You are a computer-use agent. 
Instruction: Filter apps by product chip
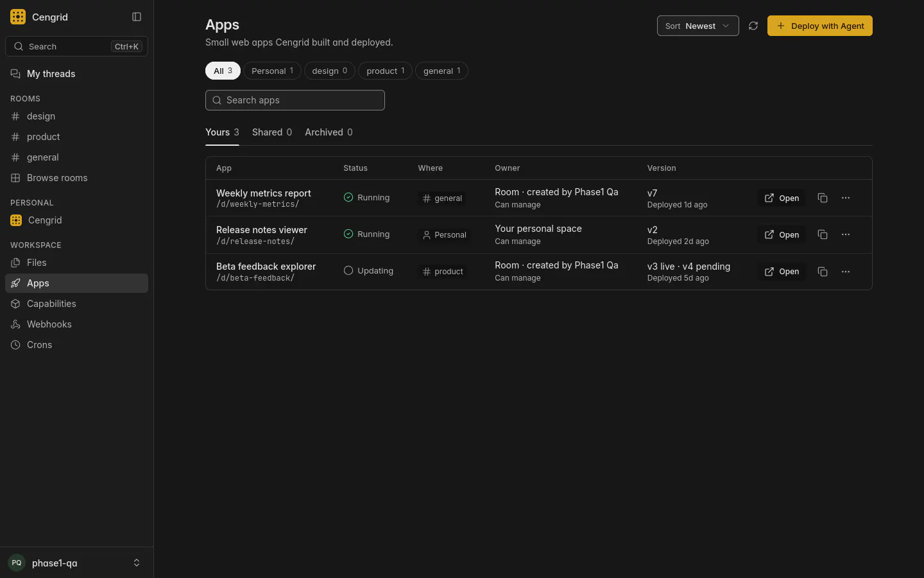[385, 71]
